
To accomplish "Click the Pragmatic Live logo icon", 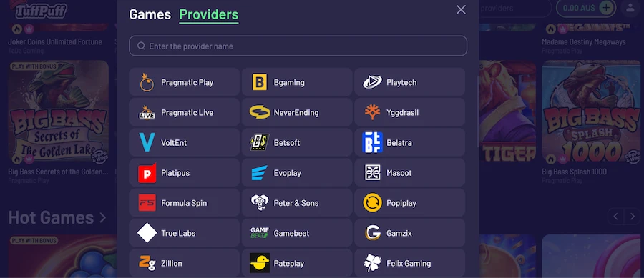I will [147, 112].
